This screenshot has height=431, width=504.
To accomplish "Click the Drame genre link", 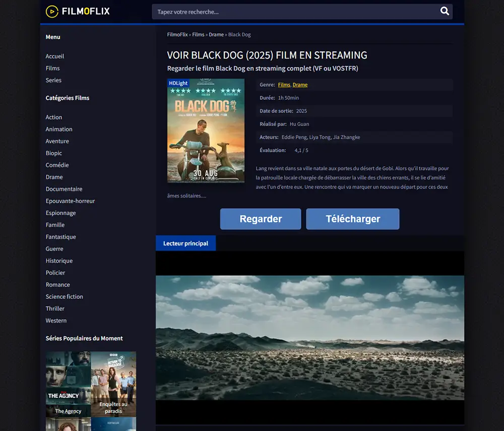I will (x=300, y=85).
